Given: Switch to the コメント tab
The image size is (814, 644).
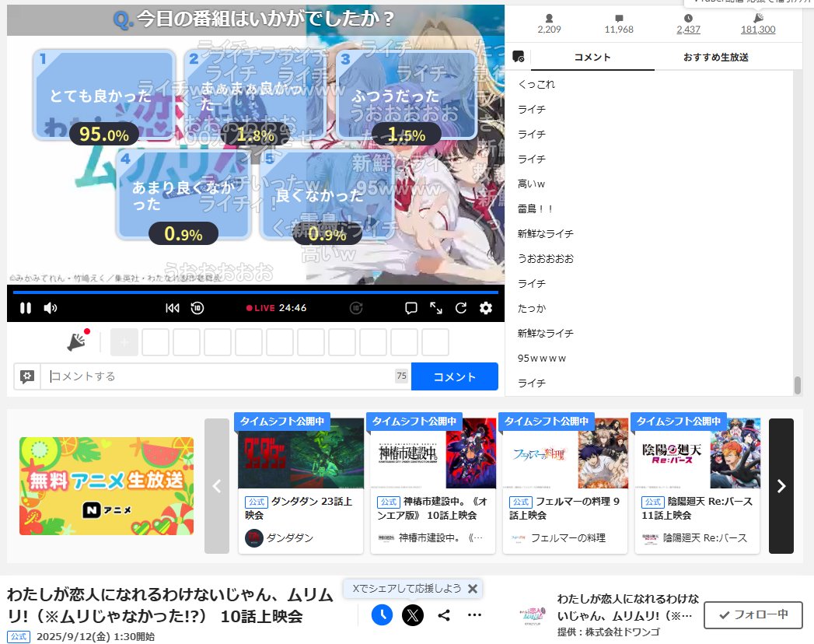Looking at the screenshot, I should tap(592, 57).
